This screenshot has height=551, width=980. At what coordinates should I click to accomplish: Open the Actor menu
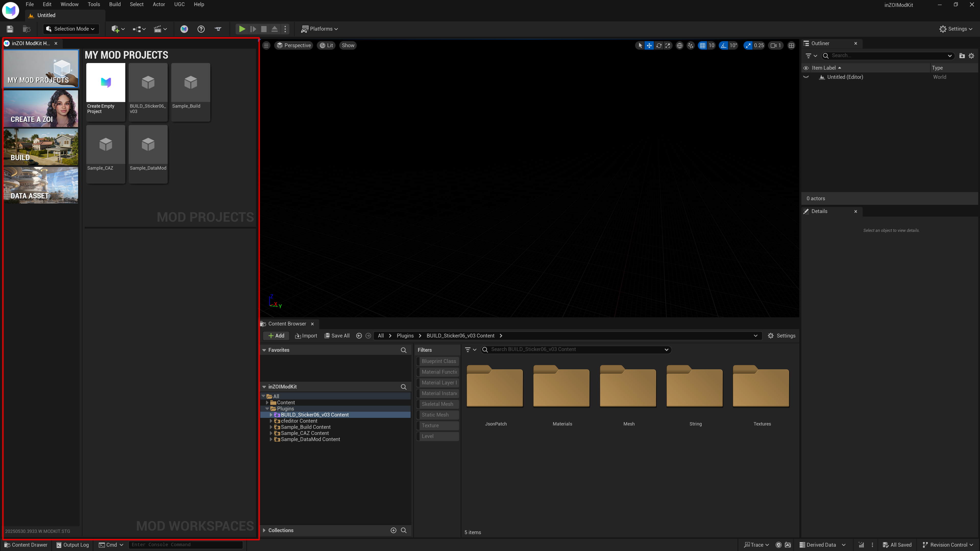coord(159,4)
